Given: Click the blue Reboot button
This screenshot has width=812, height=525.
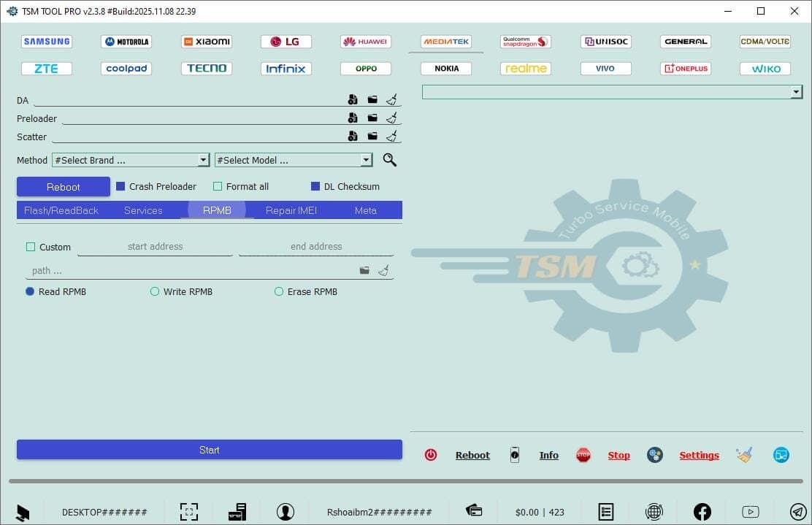Looking at the screenshot, I should coord(64,187).
